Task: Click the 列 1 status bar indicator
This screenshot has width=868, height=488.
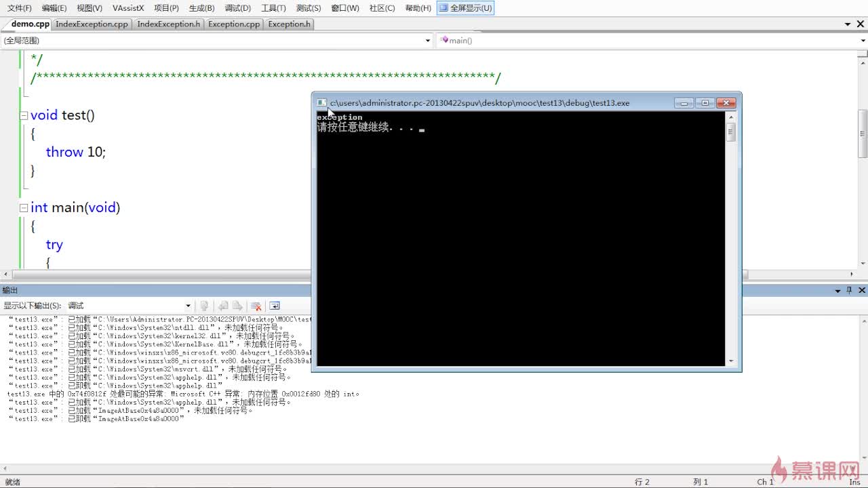Action: (x=701, y=482)
